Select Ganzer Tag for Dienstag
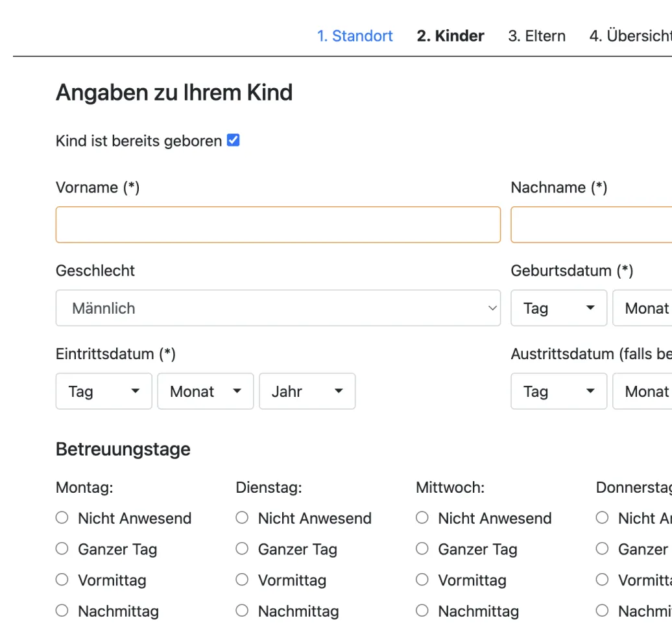Image resolution: width=672 pixels, height=638 pixels. pos(242,549)
